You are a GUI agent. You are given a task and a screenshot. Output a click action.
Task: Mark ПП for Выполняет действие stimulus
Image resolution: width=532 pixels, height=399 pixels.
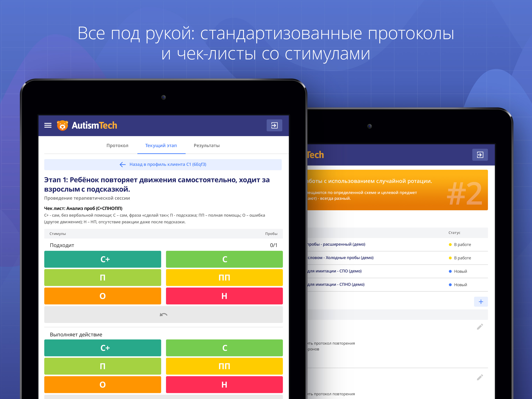[224, 366]
